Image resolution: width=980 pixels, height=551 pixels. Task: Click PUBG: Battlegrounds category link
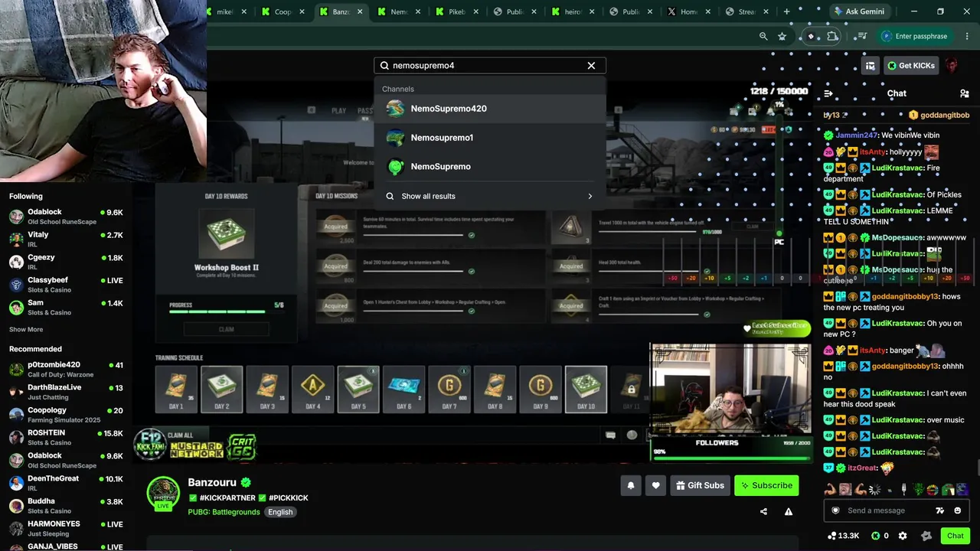[x=224, y=512]
